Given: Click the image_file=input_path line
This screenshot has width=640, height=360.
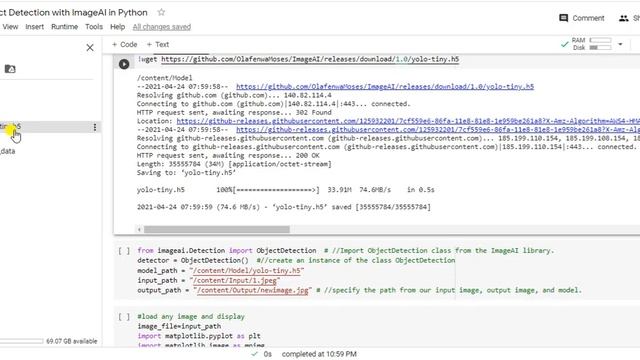Looking at the screenshot, I should [179, 327].
